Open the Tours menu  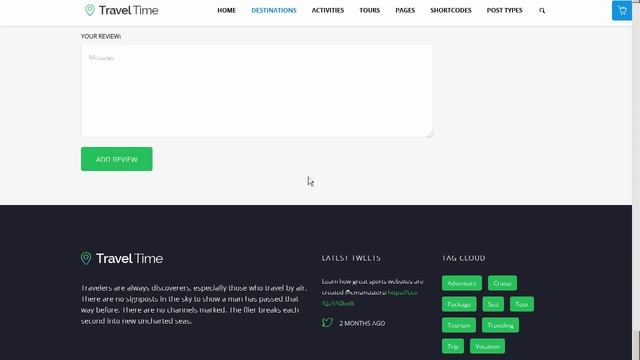pos(370,10)
